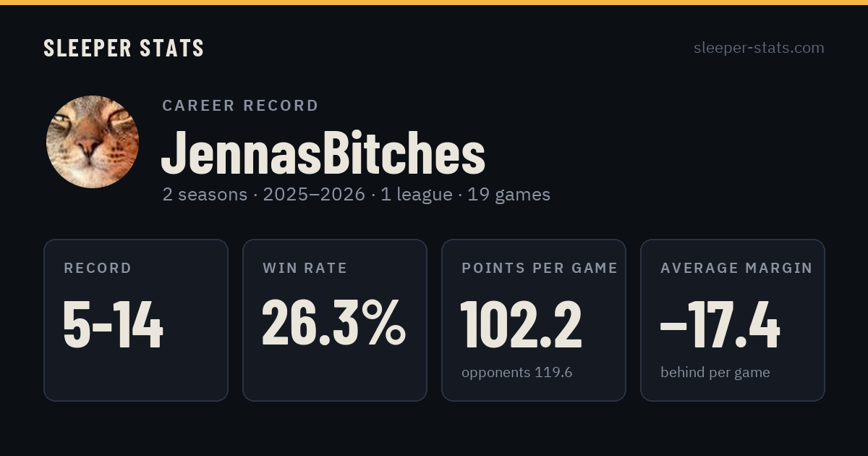Click the 102.2 points value
Viewport: 868px width, 456px height.
(x=522, y=325)
